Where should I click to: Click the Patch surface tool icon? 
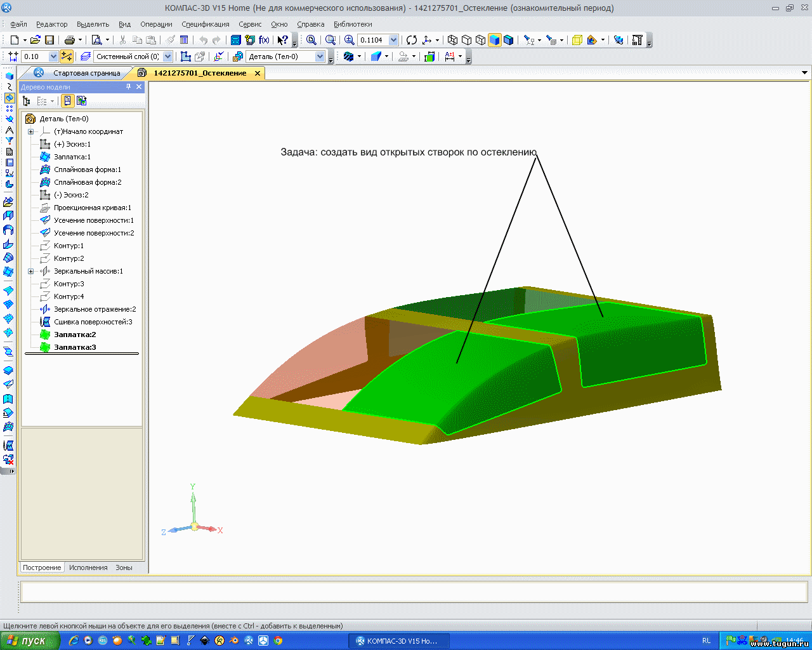click(x=8, y=272)
